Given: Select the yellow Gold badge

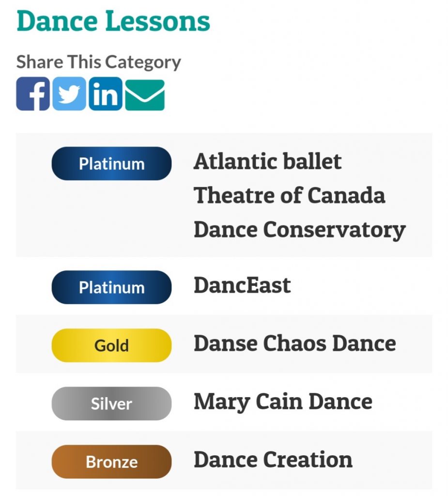Looking at the screenshot, I should [112, 345].
